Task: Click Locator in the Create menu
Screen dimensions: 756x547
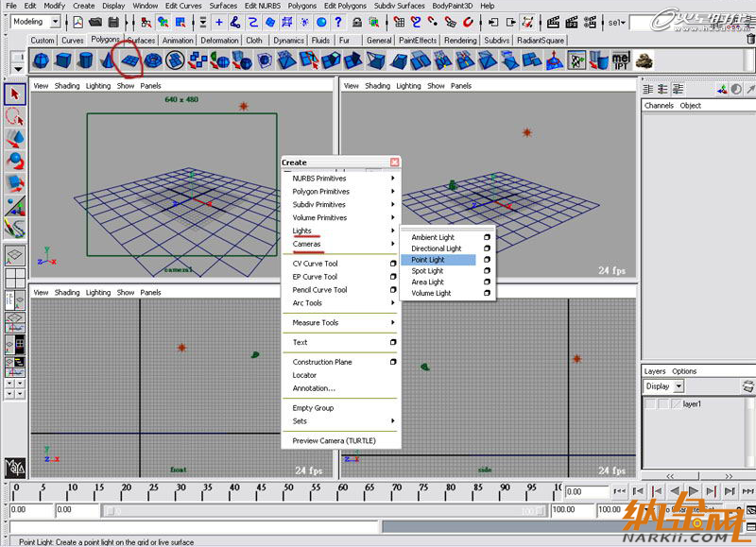Action: coord(304,375)
